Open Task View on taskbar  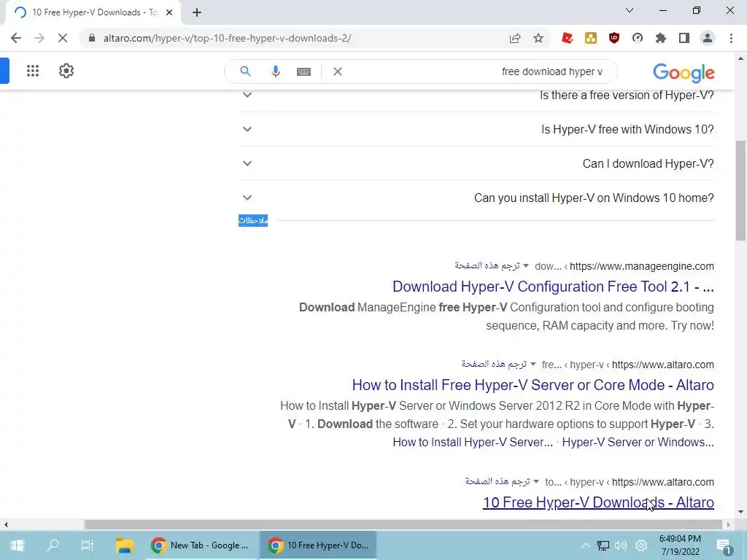point(88,545)
